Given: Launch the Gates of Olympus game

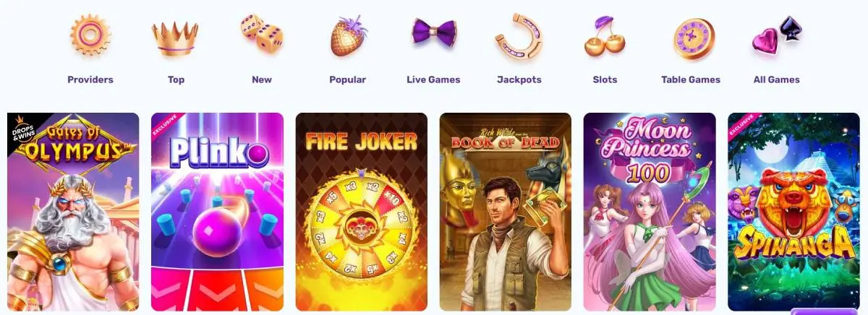Looking at the screenshot, I should (x=73, y=212).
